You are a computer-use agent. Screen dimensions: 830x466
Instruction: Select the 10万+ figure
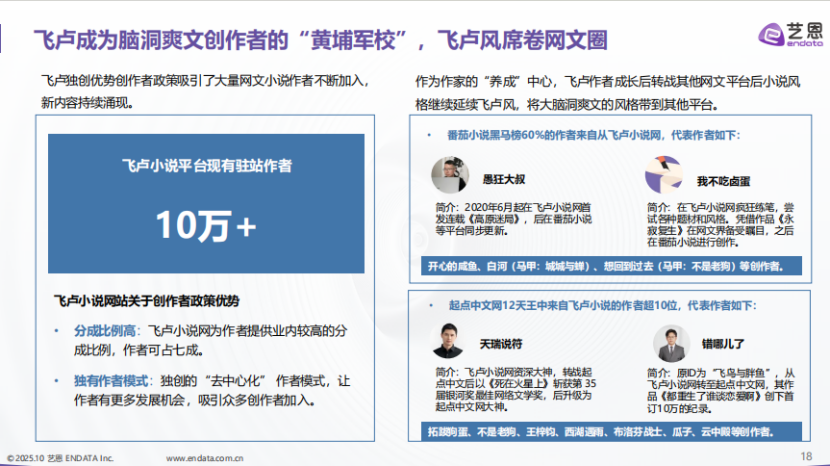[206, 226]
